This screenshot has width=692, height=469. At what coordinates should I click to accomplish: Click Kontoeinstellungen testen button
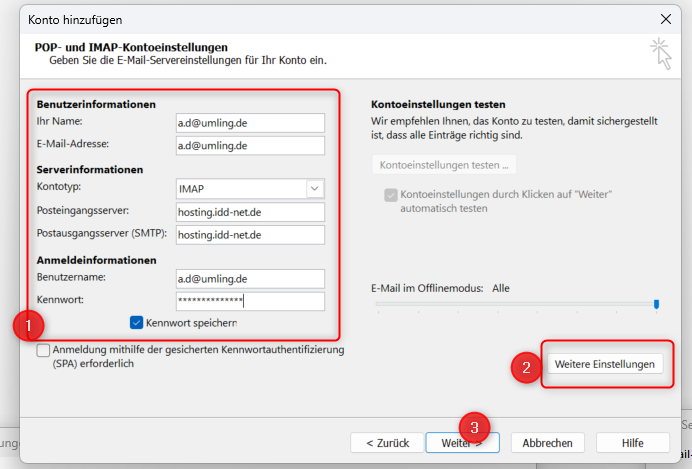443,164
